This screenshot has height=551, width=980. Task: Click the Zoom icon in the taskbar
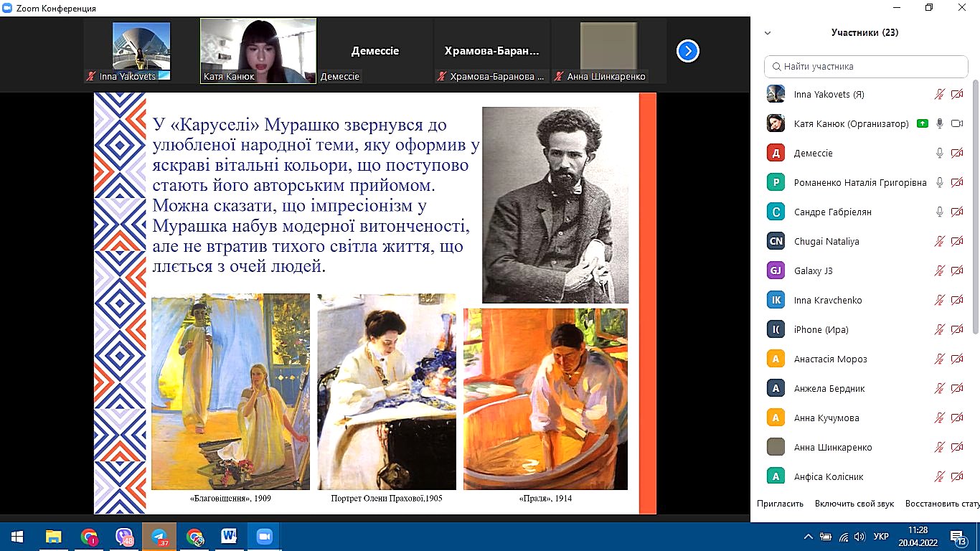point(263,536)
